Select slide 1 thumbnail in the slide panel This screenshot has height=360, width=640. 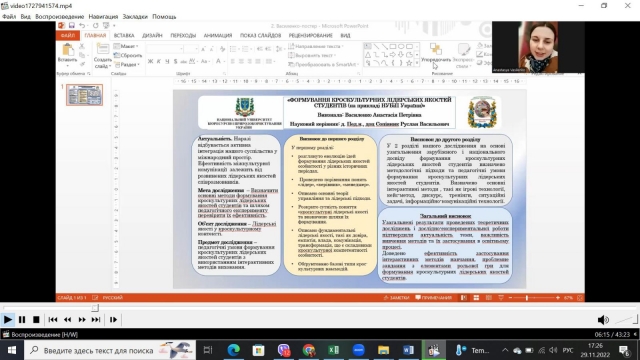(x=84, y=95)
